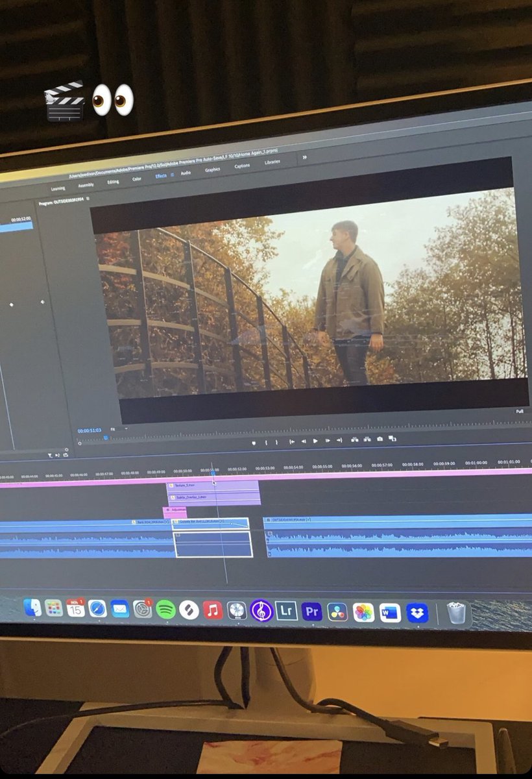Viewport: 532px width, 779px height.
Task: Export a frame with camera icon
Action: [380, 439]
